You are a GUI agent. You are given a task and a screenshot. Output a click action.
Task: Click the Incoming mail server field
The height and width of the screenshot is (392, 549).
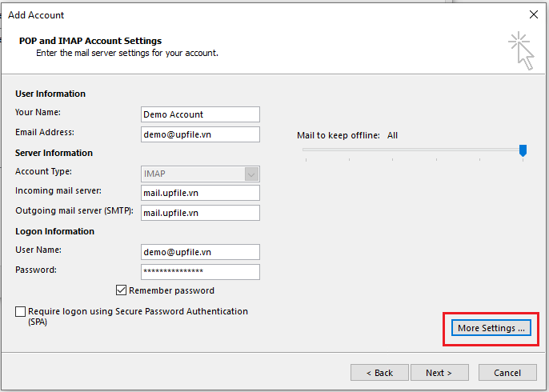tap(200, 193)
